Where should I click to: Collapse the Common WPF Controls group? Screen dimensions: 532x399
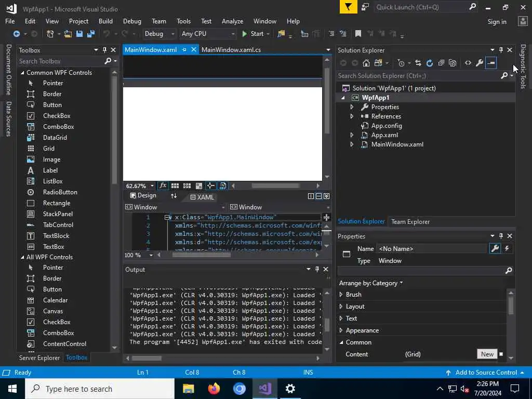(22, 73)
